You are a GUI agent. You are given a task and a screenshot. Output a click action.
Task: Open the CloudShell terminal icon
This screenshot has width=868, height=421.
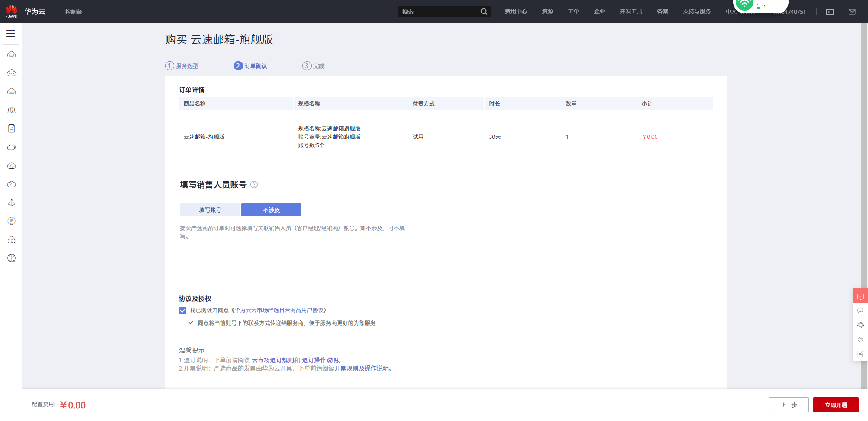click(x=830, y=12)
